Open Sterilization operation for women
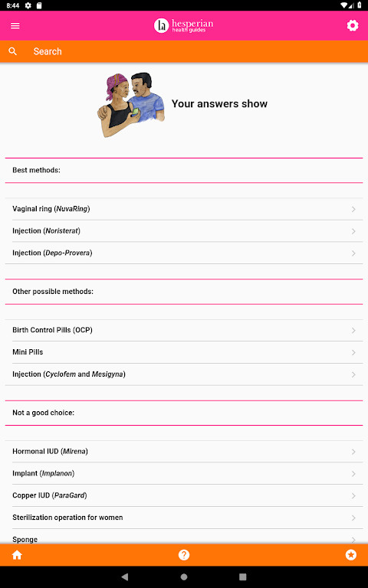Viewport: 368px width, 588px height. coord(184,518)
